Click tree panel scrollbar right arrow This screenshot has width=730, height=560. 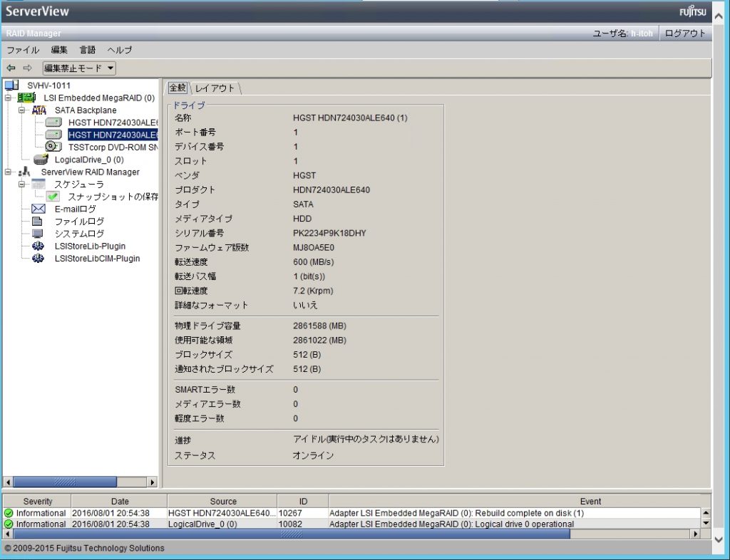(x=153, y=482)
